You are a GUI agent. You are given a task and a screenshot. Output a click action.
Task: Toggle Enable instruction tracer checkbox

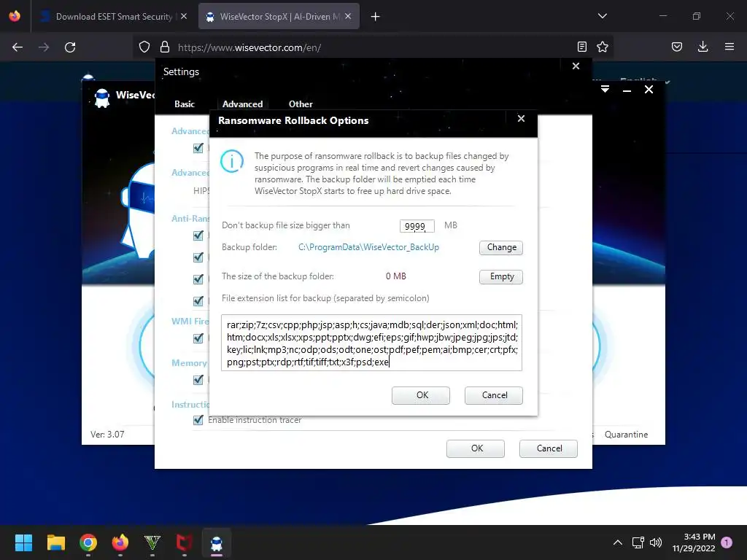198,420
